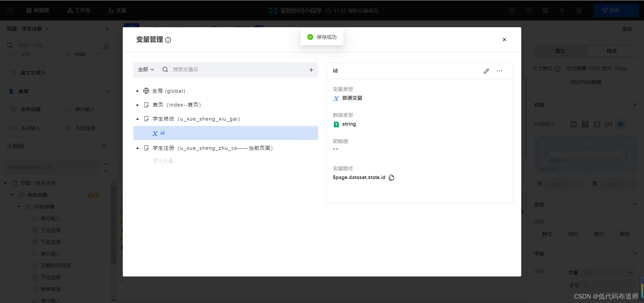This screenshot has width=644, height=303.
Task: Select the 单行输入 component in palette
Action: (86, 110)
